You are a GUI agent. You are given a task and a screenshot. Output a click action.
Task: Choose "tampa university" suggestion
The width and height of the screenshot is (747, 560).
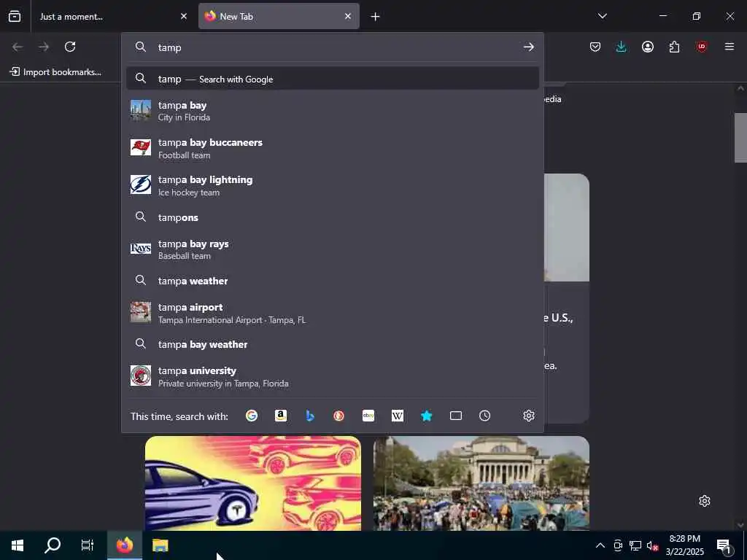tap(333, 376)
